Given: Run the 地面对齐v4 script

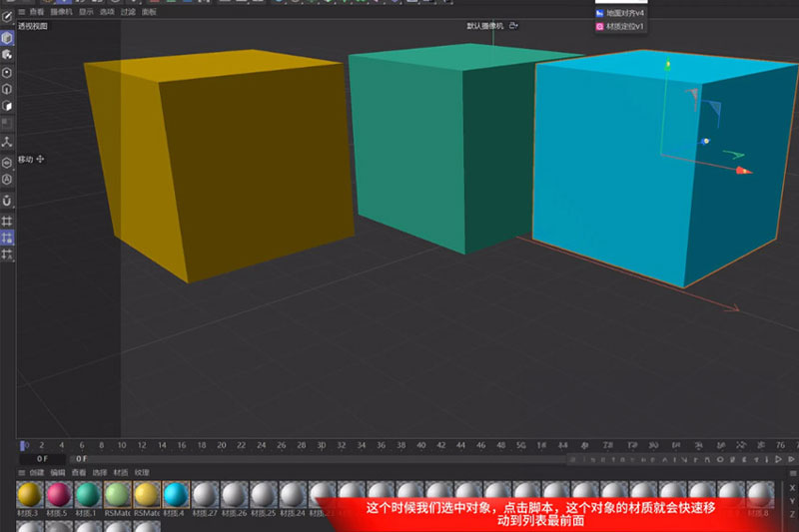Looking at the screenshot, I should [x=620, y=13].
